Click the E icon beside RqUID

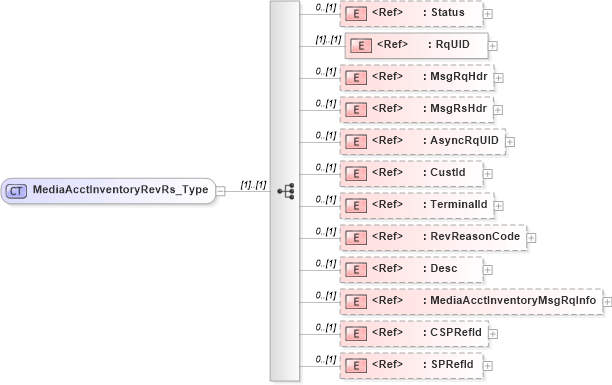pos(361,46)
